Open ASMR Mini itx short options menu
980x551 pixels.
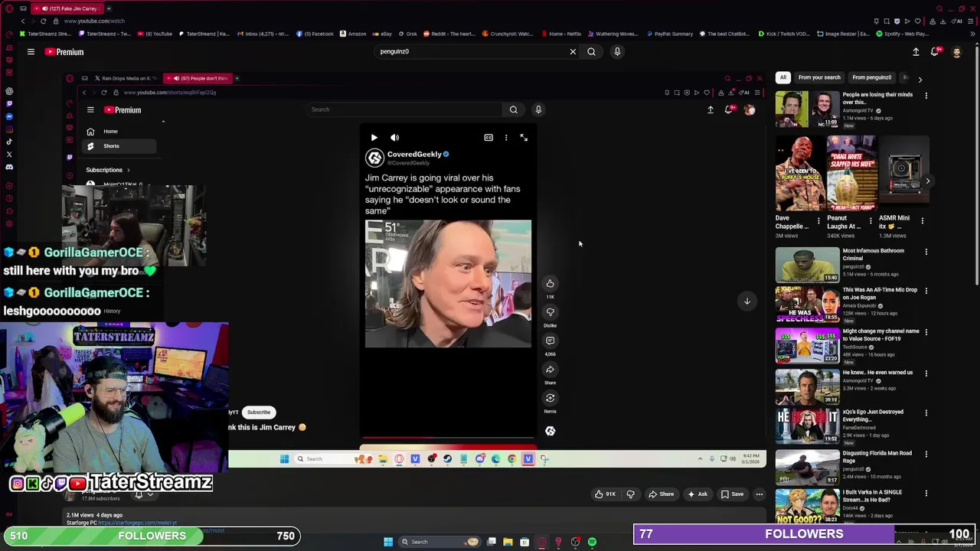tap(922, 221)
